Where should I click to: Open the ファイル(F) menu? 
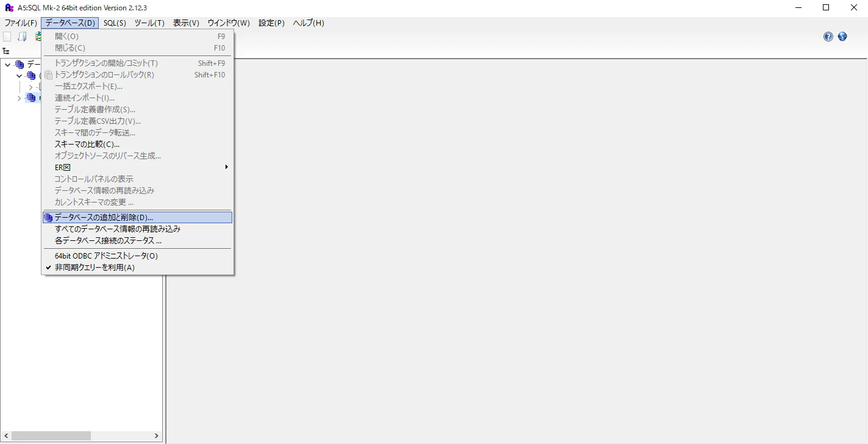pos(21,23)
